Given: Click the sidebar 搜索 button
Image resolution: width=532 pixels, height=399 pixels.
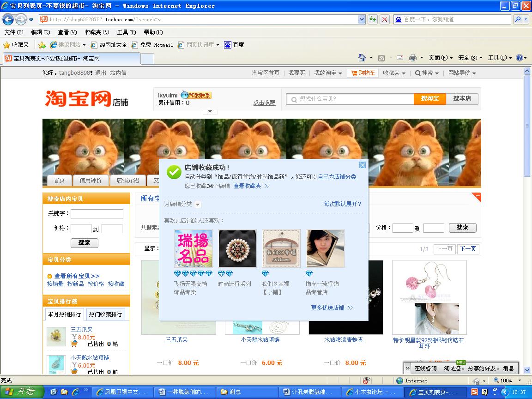Looking at the screenshot, I should 85,243.
